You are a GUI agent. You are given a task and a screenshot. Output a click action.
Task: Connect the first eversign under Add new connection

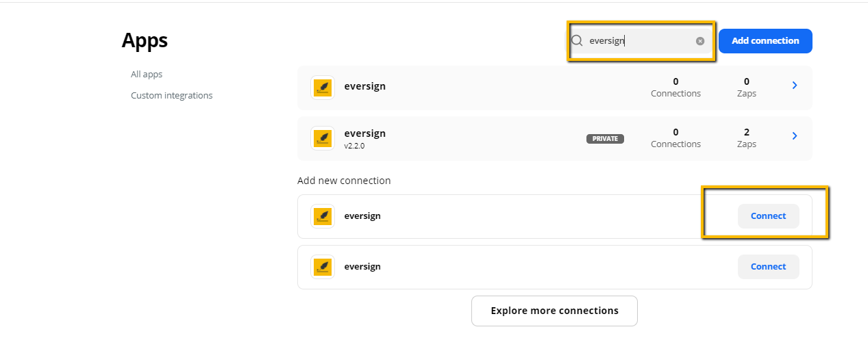click(x=769, y=216)
